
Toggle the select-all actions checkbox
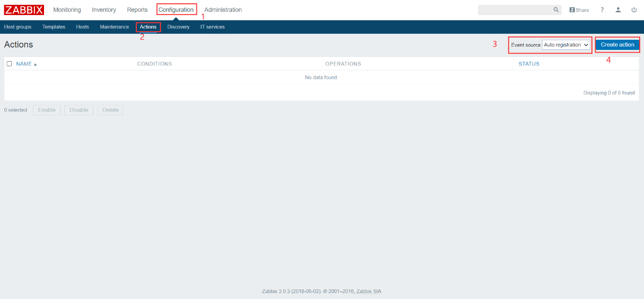point(9,63)
